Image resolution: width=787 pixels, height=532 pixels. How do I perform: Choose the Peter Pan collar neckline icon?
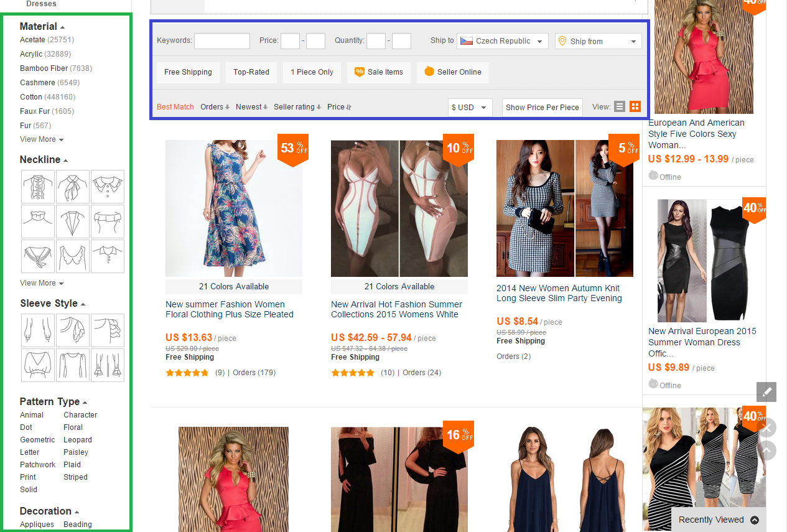coord(108,187)
